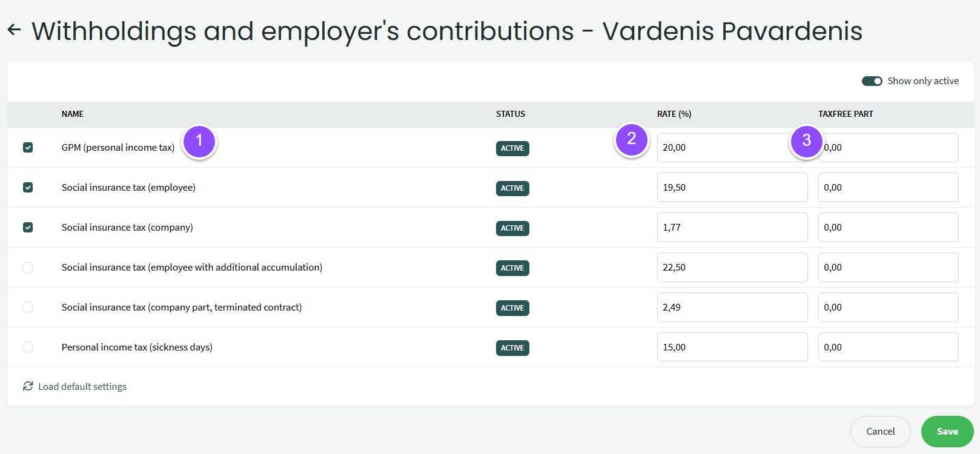
Task: Click Load default settings link
Action: [82, 387]
